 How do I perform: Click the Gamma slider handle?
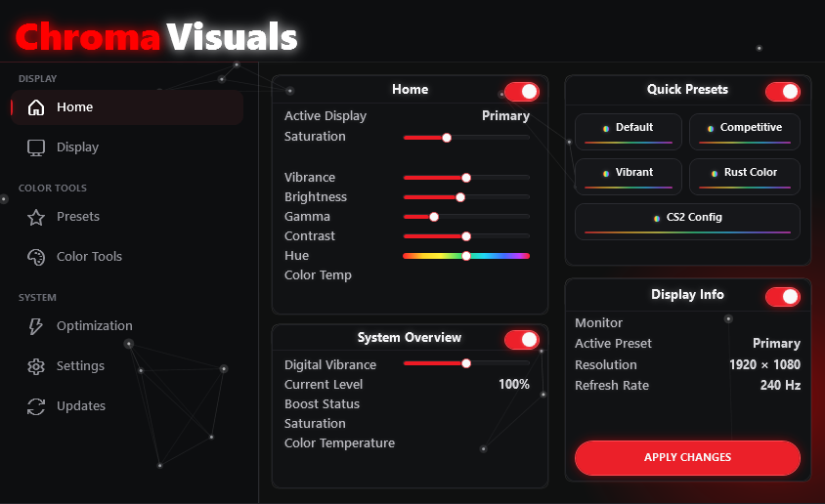pyautogui.click(x=434, y=217)
